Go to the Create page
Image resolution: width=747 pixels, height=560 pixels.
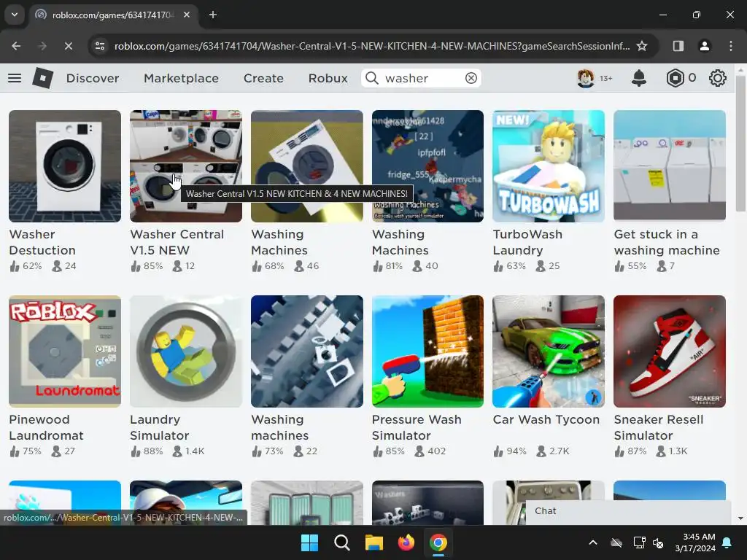click(263, 78)
